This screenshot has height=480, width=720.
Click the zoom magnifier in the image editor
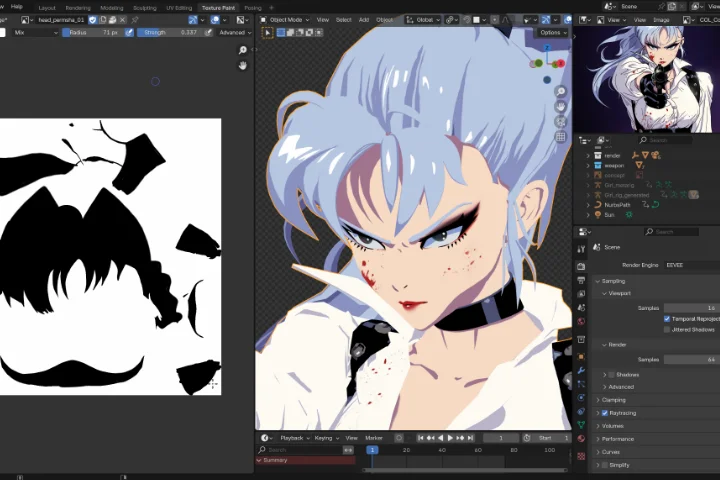pos(243,50)
